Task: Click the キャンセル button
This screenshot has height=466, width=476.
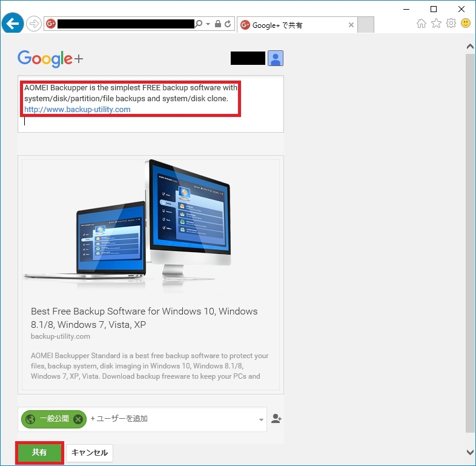Action: coord(90,453)
